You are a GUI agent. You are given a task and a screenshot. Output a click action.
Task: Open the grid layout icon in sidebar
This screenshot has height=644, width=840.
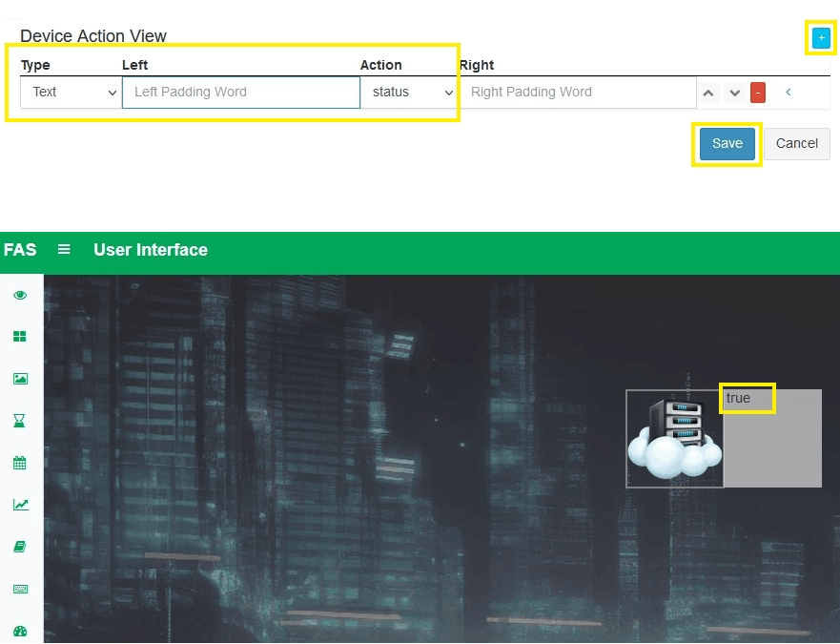[20, 337]
